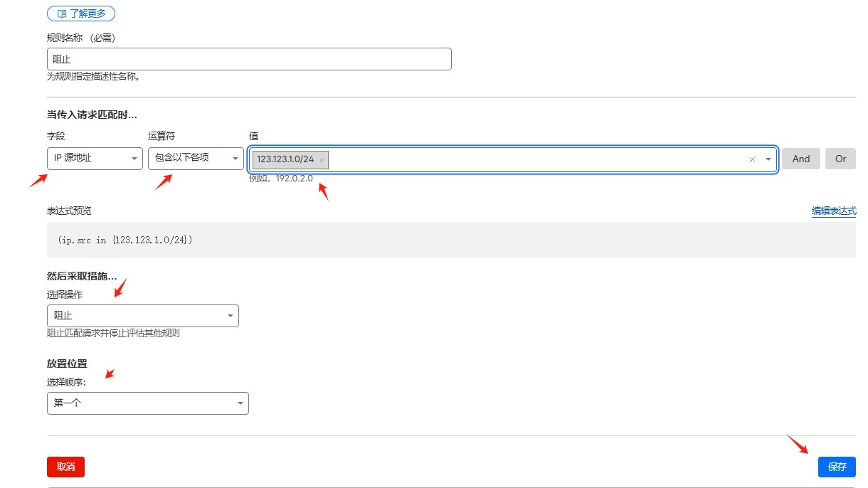Click the 例如, 192.0.2.0 hint text
The image size is (868, 488).
(x=280, y=178)
